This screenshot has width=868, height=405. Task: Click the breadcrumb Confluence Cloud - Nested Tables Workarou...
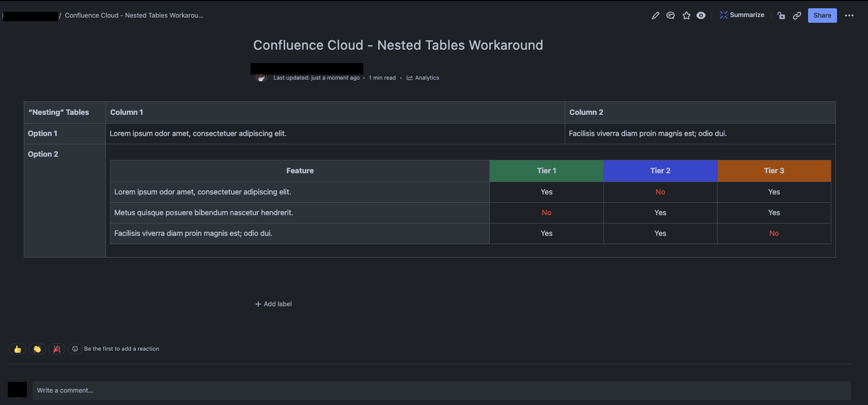click(134, 16)
